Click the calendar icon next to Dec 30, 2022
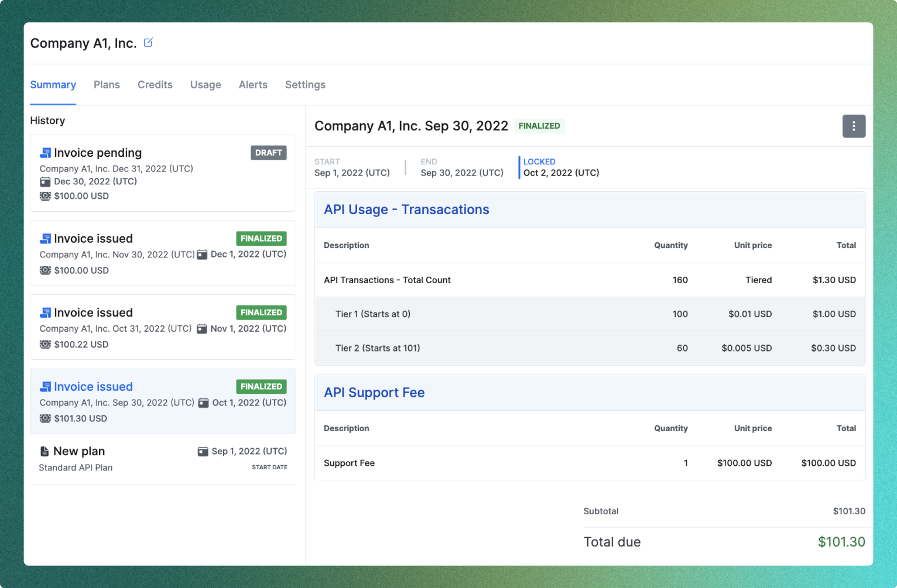The height and width of the screenshot is (588, 897). click(x=45, y=181)
